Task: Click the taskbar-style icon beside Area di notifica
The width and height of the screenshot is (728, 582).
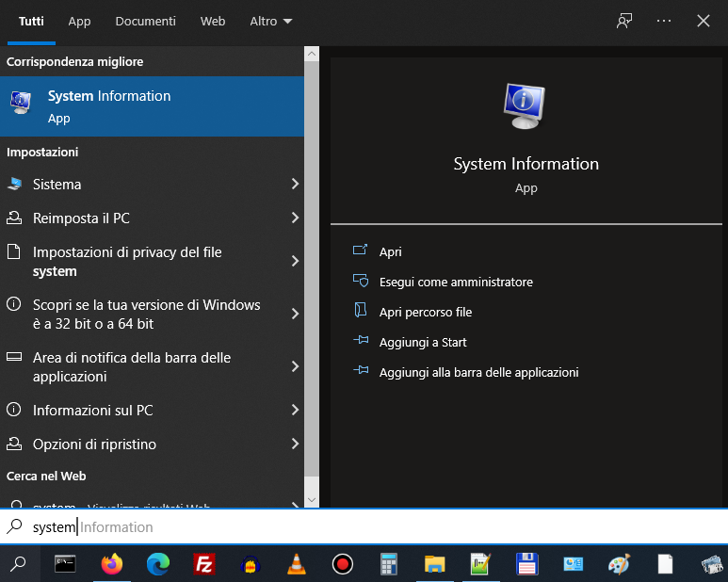Action: click(x=14, y=357)
